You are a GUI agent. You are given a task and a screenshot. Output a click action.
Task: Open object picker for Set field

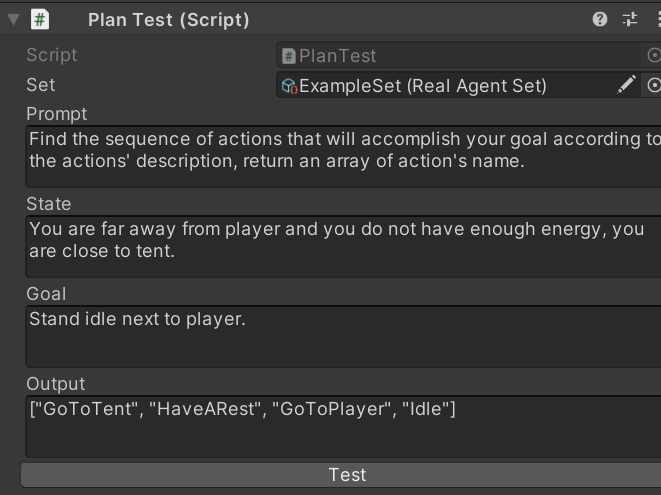[653, 86]
